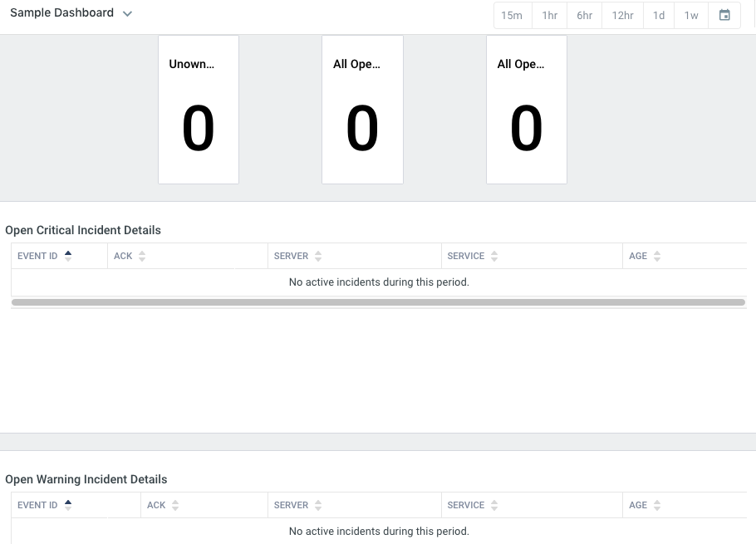Click Open Critical Incident Details heading
The image size is (756, 544).
[x=83, y=230]
